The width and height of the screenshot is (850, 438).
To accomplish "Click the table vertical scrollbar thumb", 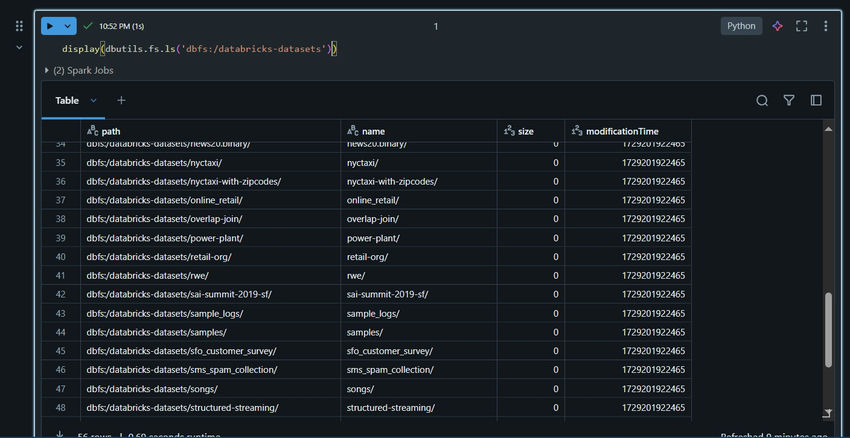I will tap(828, 330).
